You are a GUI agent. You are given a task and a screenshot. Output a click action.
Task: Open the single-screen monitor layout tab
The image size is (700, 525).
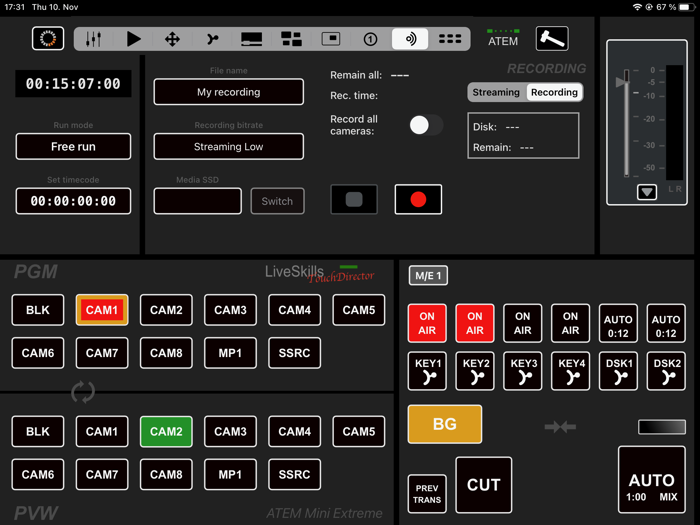pos(252,39)
